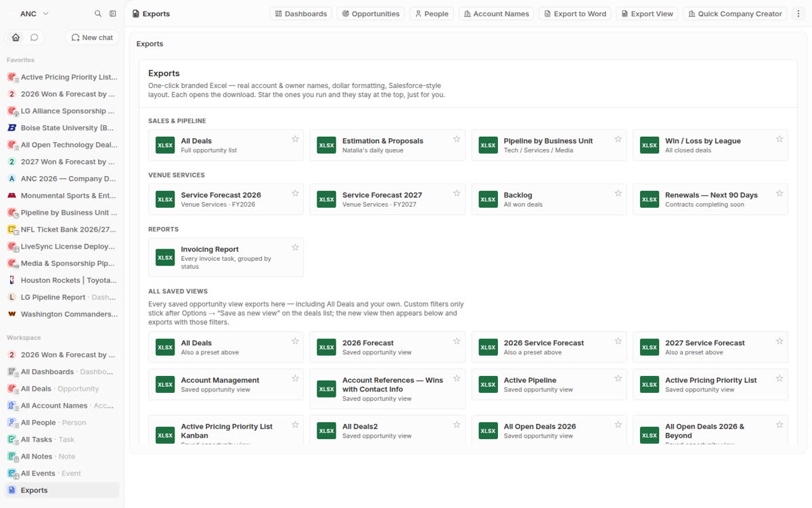Star the Invoicing Report export
812x508 pixels.
click(295, 247)
